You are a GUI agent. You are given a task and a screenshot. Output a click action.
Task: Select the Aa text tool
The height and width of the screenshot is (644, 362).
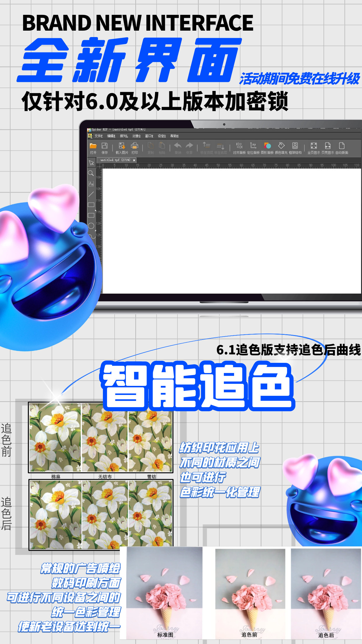click(x=91, y=183)
